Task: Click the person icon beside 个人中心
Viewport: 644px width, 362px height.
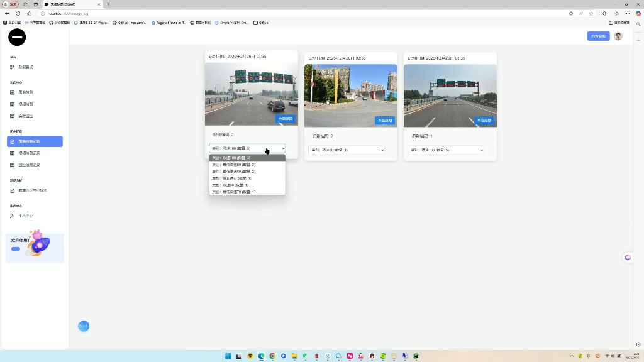Action: [13, 216]
